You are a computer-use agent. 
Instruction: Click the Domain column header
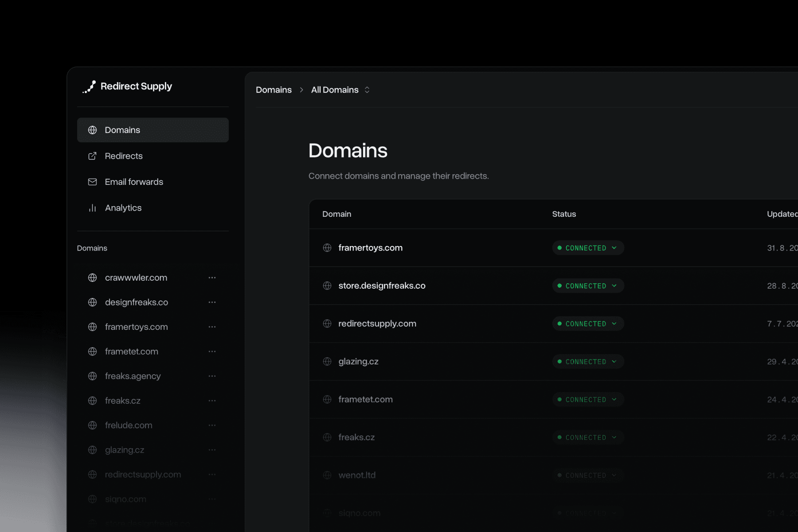pyautogui.click(x=337, y=214)
